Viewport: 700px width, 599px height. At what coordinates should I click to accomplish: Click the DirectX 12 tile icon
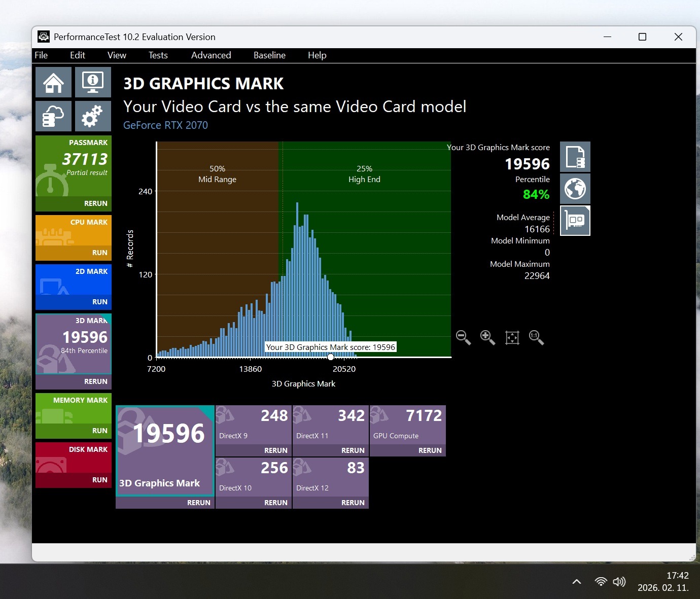[302, 468]
